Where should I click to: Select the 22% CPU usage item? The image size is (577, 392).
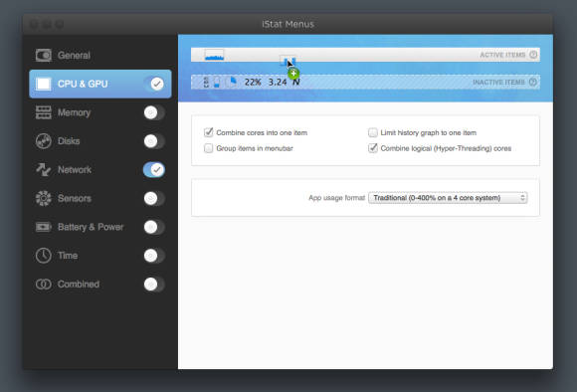253,82
